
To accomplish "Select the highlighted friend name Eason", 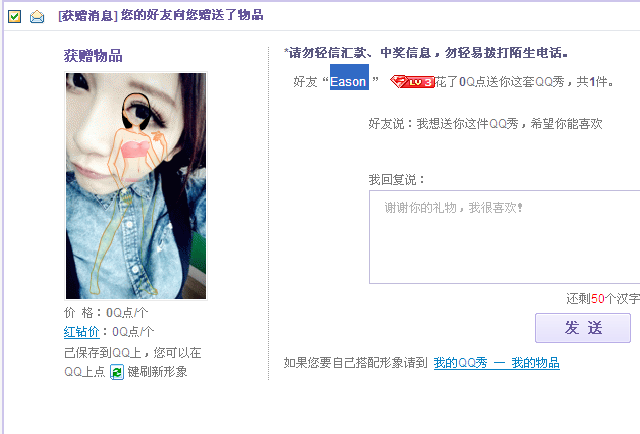I will click(x=349, y=81).
